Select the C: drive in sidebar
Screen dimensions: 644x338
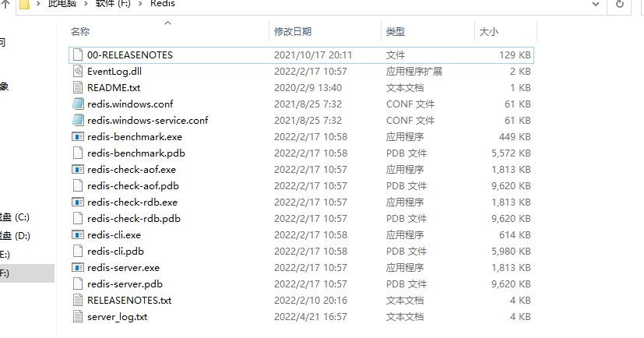coord(15,217)
